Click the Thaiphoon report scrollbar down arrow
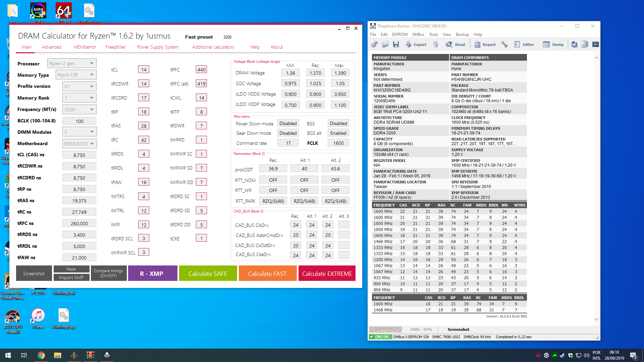Screen dimensions: 644x362 point(596,319)
